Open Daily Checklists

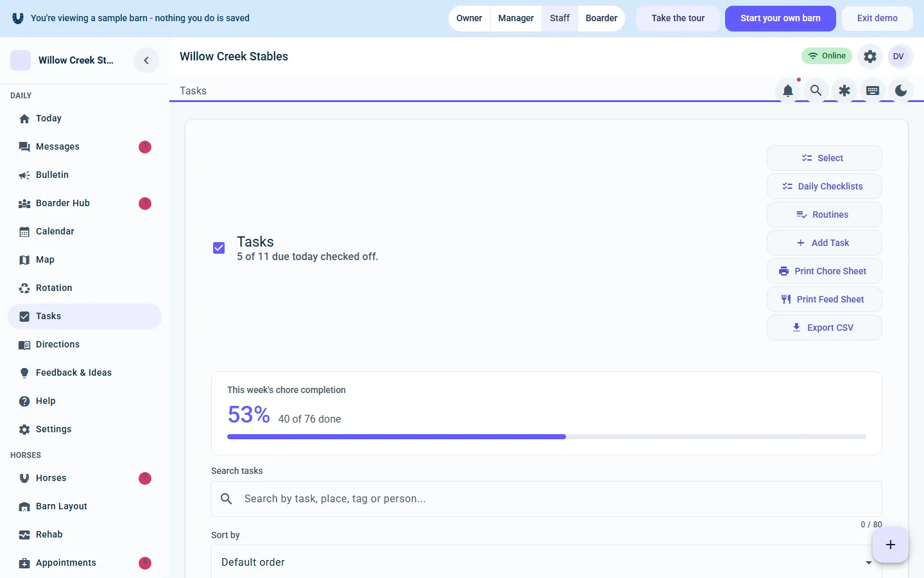[x=824, y=186]
